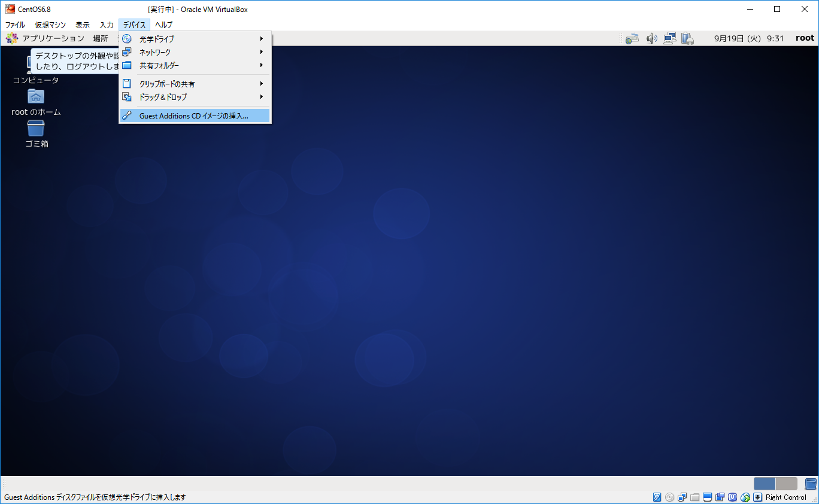Click the keyboard capture arrow icon

[757, 497]
